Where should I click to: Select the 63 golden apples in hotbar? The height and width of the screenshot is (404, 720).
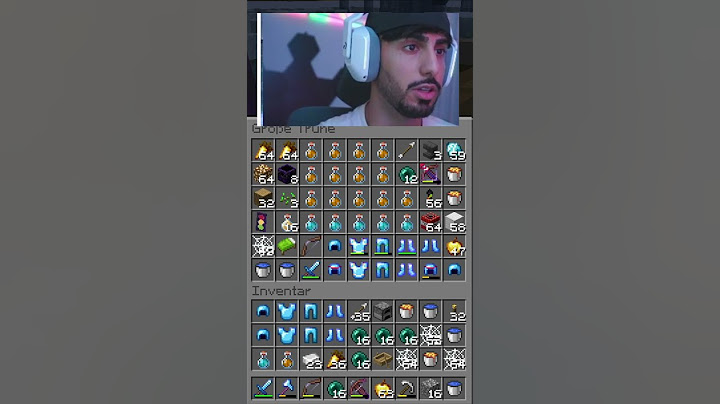click(x=382, y=388)
